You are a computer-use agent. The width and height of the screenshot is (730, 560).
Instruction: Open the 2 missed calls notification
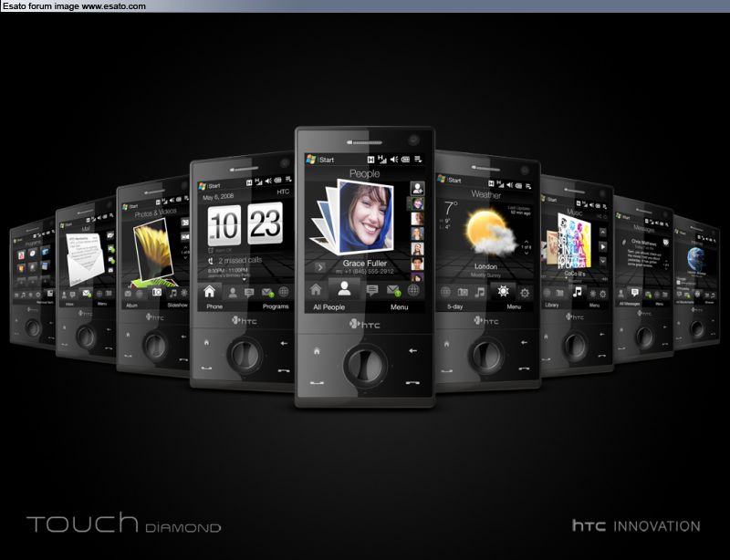(x=235, y=260)
